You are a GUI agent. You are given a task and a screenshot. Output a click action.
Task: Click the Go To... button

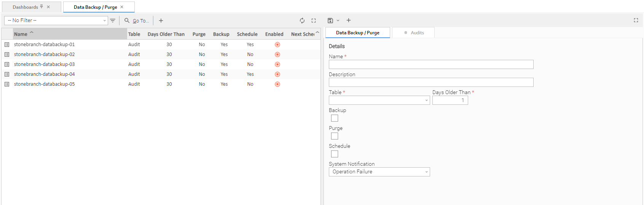[141, 21]
